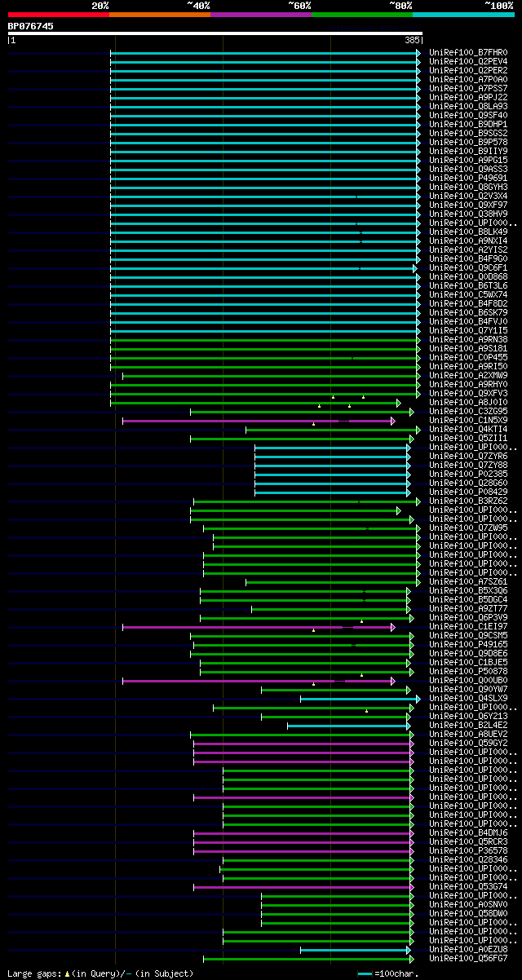Click the green alignment bar of A8J0I0
522x980 pixels.
coord(255,403)
